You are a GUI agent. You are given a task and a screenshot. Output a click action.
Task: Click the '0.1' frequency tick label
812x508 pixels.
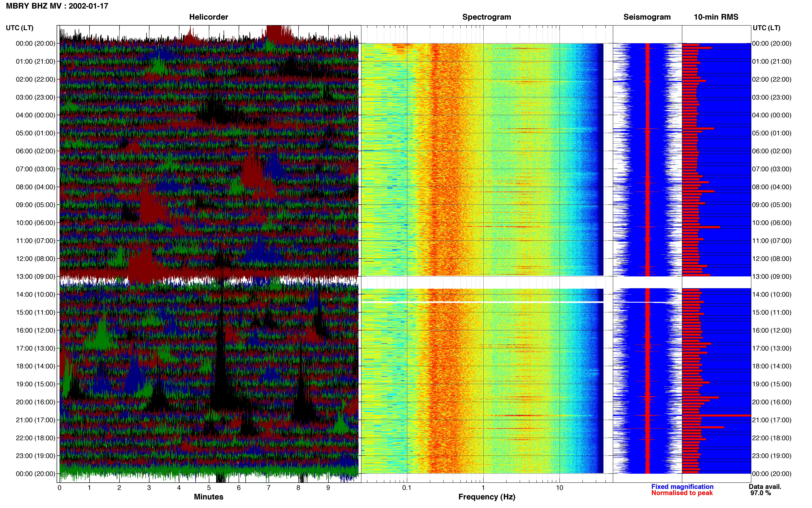tap(407, 488)
